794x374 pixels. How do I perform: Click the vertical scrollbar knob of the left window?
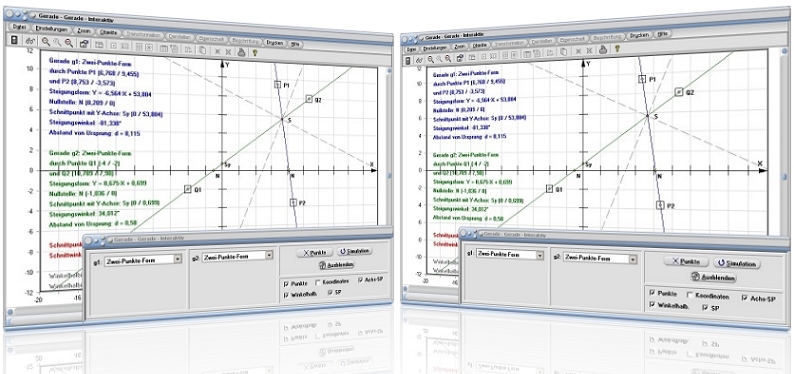pos(389,176)
